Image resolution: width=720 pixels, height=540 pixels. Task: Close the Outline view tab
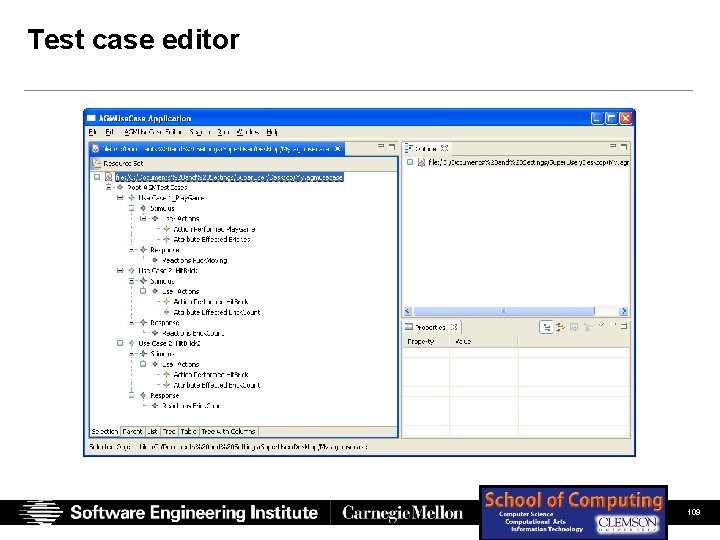click(444, 148)
